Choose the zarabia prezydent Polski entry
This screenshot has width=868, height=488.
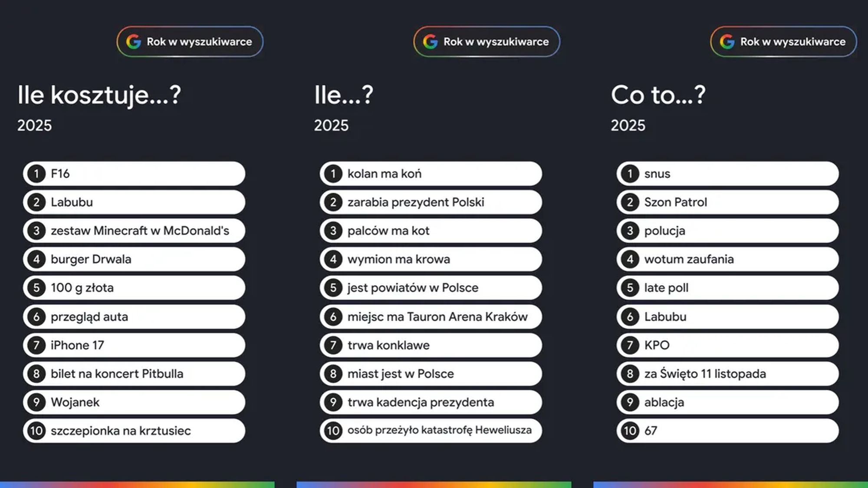[x=431, y=202]
